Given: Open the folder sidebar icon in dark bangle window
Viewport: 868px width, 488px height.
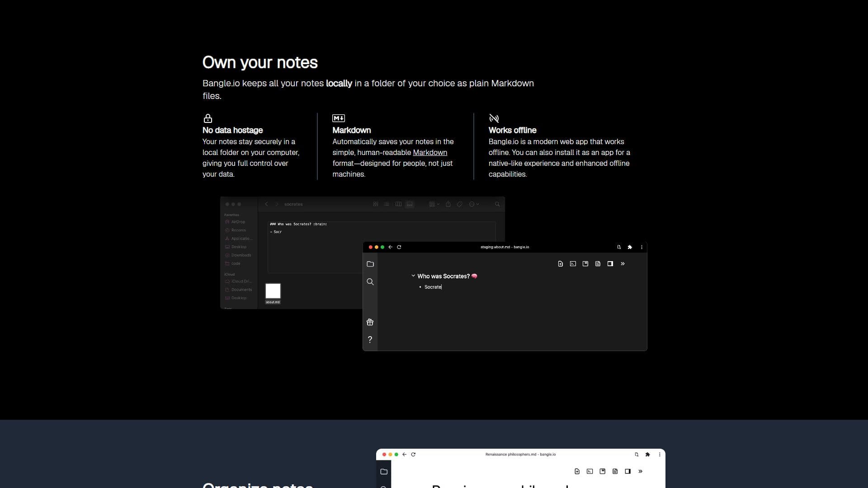Looking at the screenshot, I should tap(370, 264).
